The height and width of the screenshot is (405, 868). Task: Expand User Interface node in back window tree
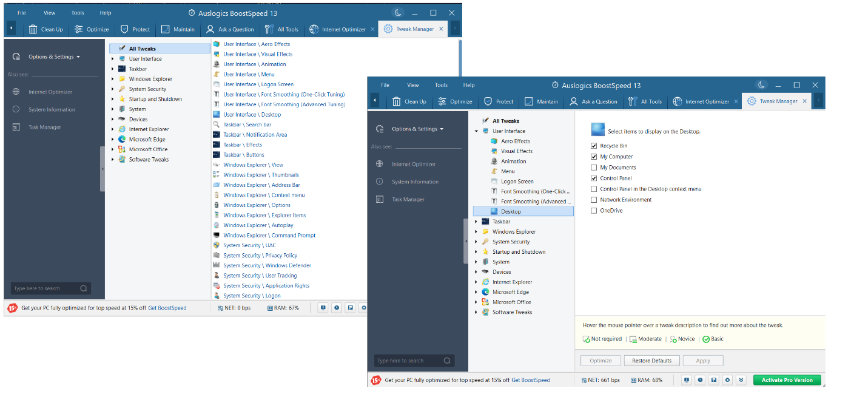point(113,59)
